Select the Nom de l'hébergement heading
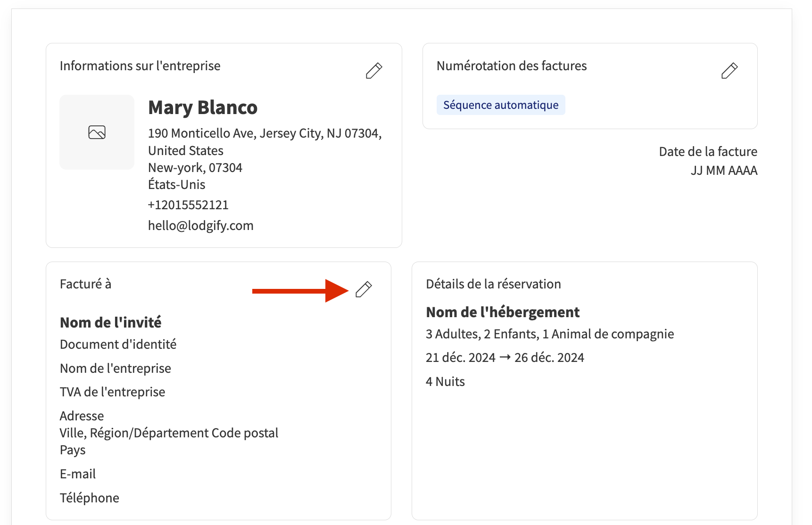812x525 pixels. tap(503, 312)
